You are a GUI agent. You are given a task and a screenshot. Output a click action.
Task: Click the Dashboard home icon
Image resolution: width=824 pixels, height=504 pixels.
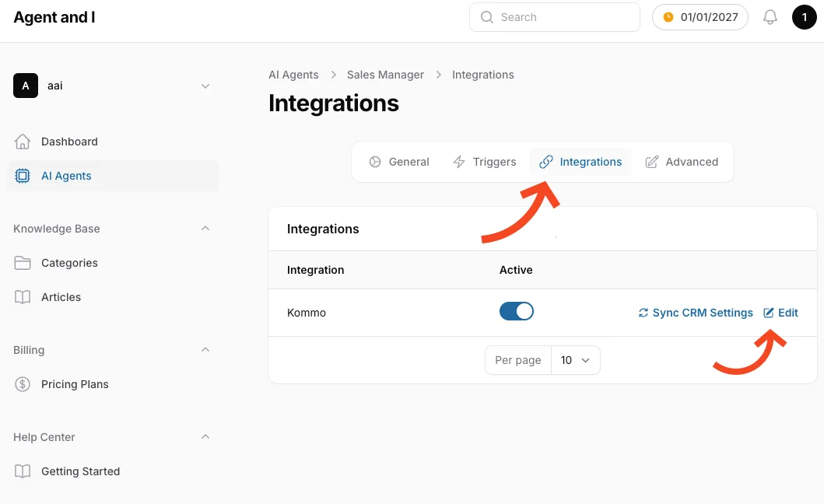(23, 142)
